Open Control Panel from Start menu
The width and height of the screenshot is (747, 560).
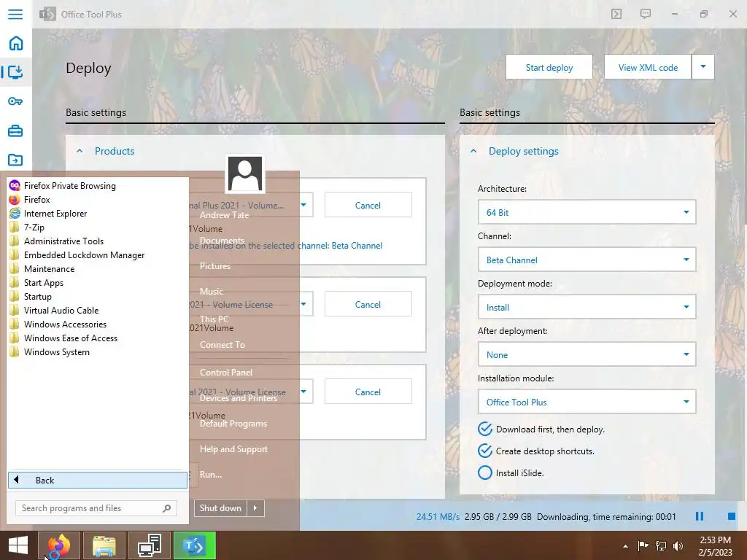[x=226, y=373]
